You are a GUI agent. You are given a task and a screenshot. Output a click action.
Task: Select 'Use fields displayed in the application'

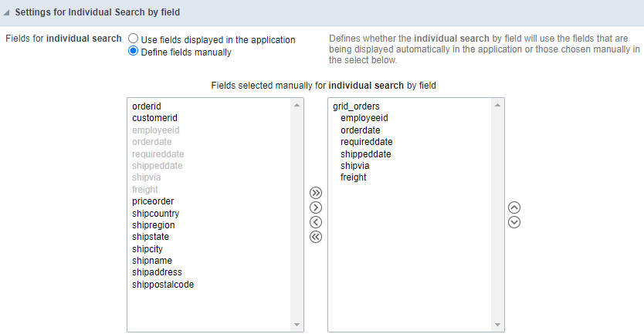(x=134, y=39)
